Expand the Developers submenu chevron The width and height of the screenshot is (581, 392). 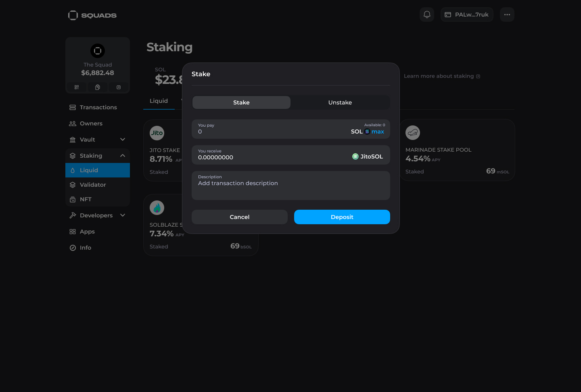123,215
